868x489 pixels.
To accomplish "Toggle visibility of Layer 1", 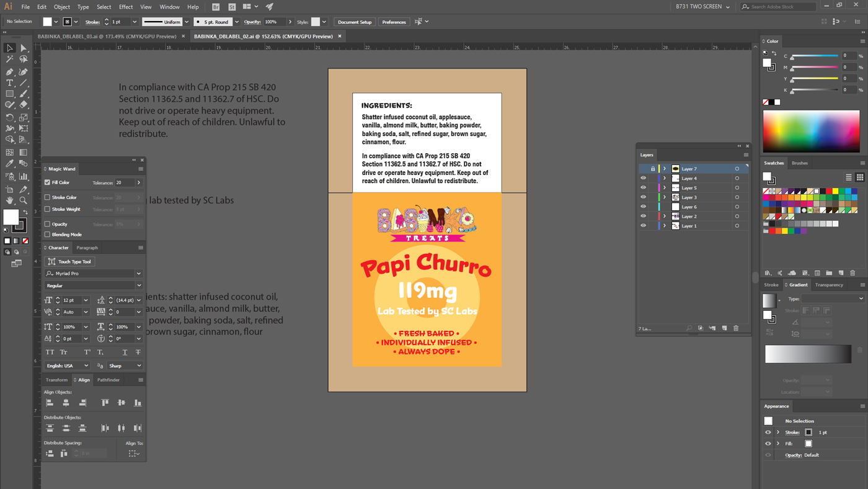I will pos(643,226).
